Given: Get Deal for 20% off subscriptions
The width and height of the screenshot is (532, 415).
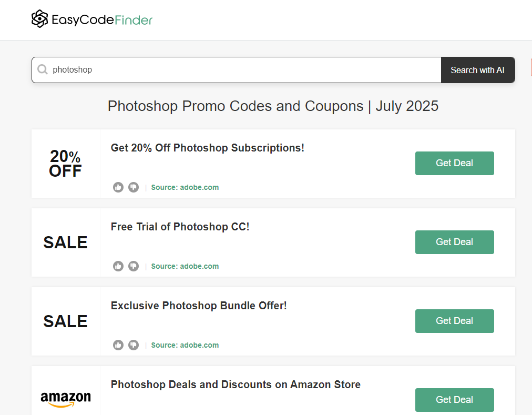Looking at the screenshot, I should [454, 164].
